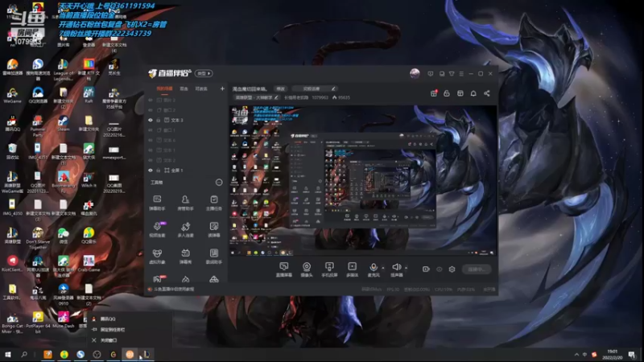The image size is (644, 362).
Task: Open Sogou browser taskbar icon
Action: click(x=80, y=355)
